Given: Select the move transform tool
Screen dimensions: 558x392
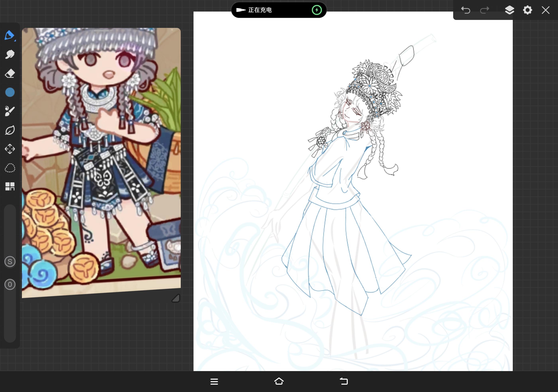Looking at the screenshot, I should (x=10, y=149).
